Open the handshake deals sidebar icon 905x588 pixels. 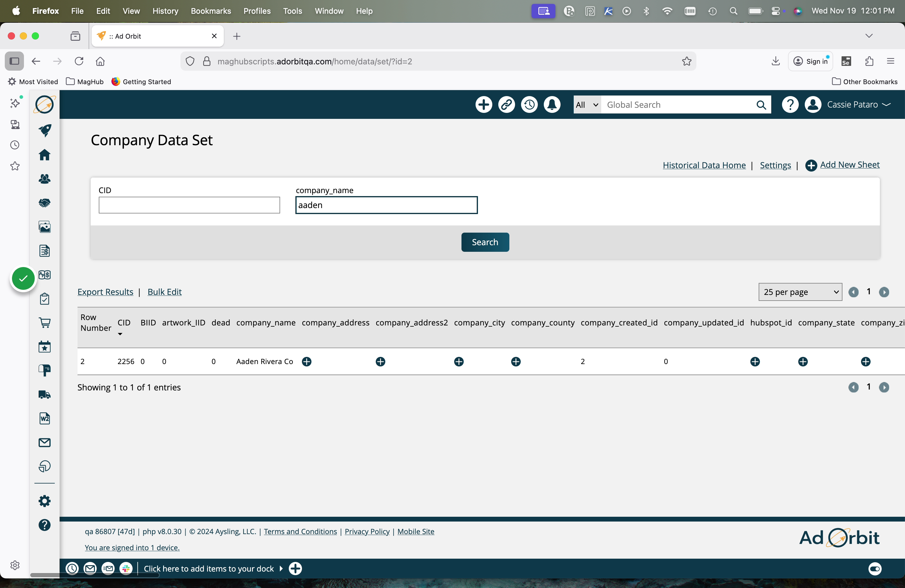click(45, 203)
